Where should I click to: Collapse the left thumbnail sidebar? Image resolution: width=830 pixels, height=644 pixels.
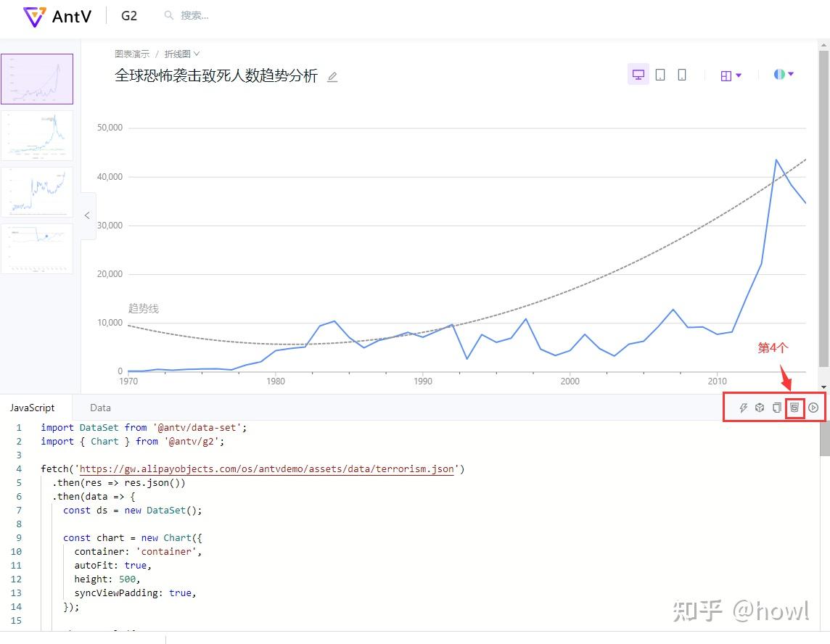click(x=87, y=215)
